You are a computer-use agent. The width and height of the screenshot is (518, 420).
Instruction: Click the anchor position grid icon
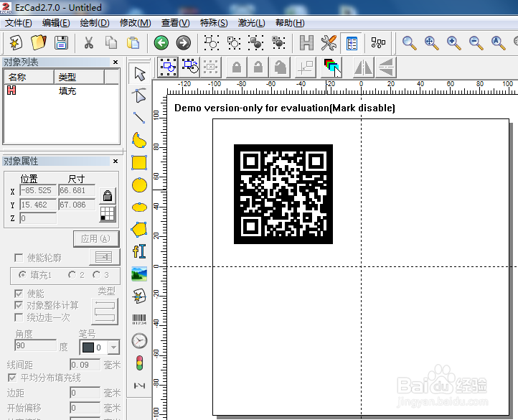(108, 214)
